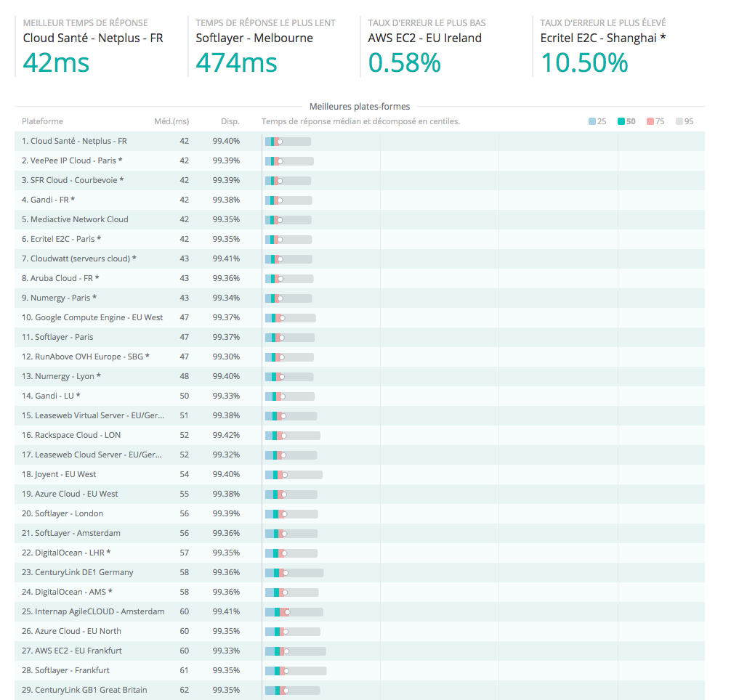Select row CenturyLink DE1 Germany
Image resolution: width=739 pixels, height=700 pixels.
pyautogui.click(x=360, y=573)
